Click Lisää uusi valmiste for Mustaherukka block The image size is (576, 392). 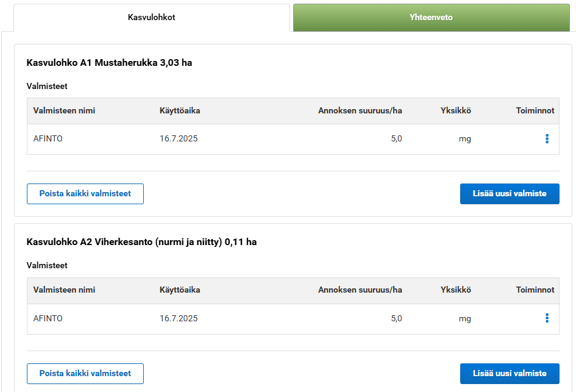click(x=509, y=194)
